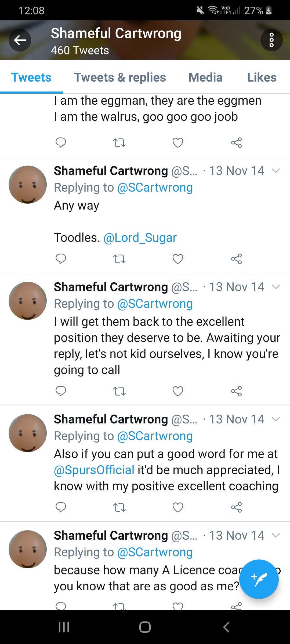Follow the @SpursOfficial mention link

click(x=94, y=470)
